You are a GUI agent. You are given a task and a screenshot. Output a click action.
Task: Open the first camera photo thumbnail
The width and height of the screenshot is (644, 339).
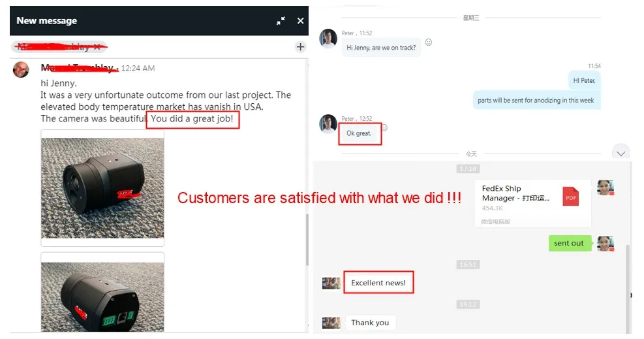pos(102,187)
